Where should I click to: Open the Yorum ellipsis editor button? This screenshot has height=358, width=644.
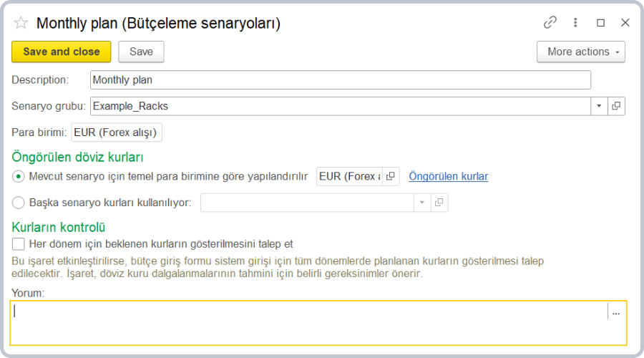(x=616, y=313)
